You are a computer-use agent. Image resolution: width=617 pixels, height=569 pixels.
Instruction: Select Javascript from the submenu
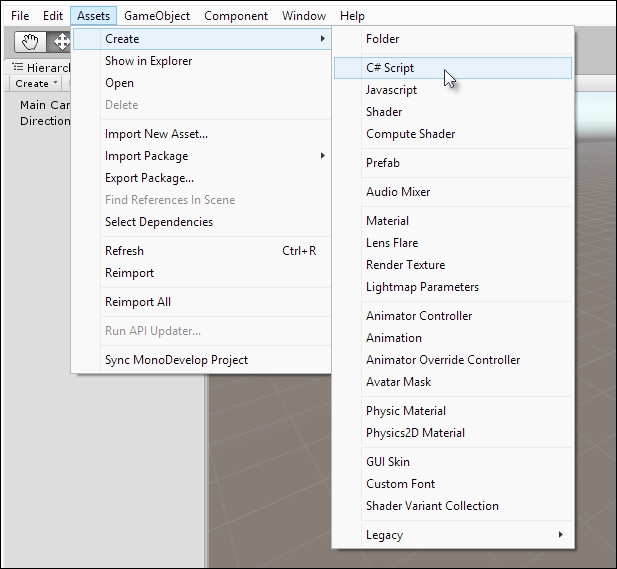[x=391, y=90]
